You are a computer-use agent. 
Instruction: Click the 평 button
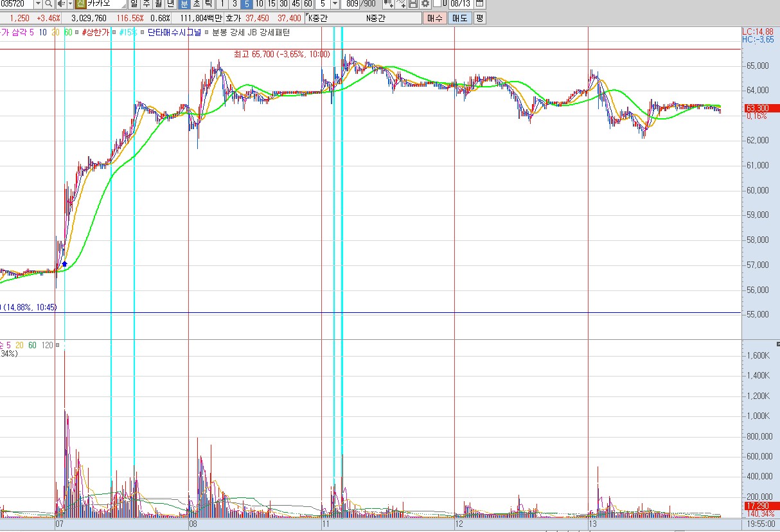pos(479,18)
